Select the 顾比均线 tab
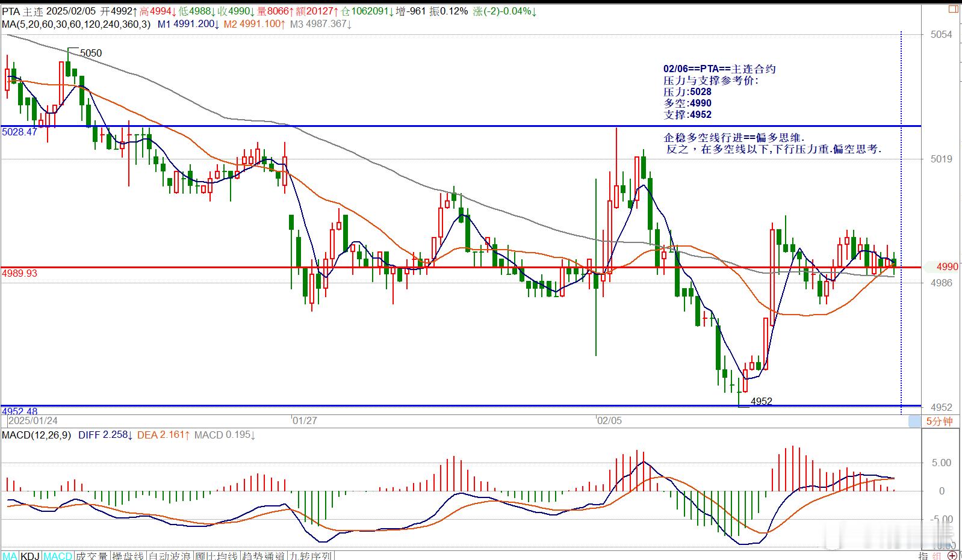 (x=216, y=556)
